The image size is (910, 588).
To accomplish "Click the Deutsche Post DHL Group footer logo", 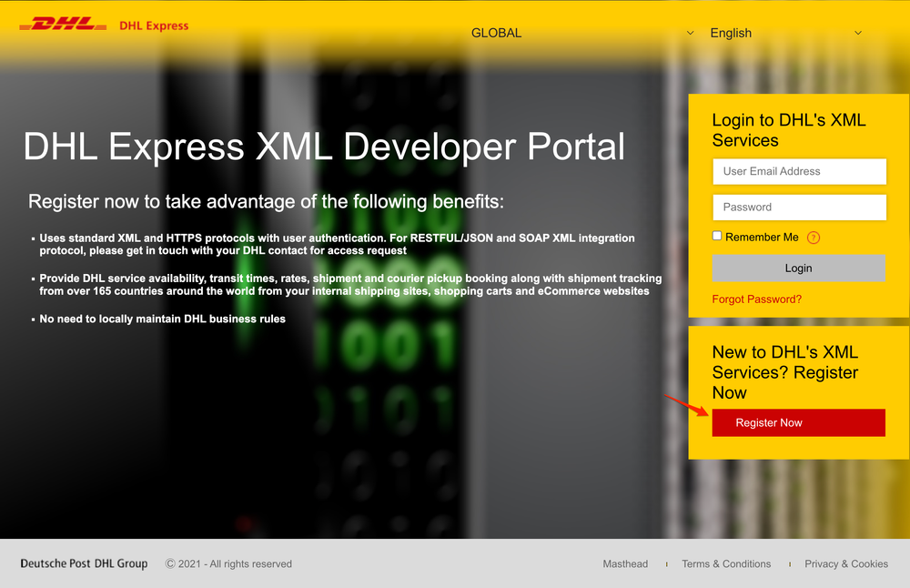I will [x=84, y=563].
